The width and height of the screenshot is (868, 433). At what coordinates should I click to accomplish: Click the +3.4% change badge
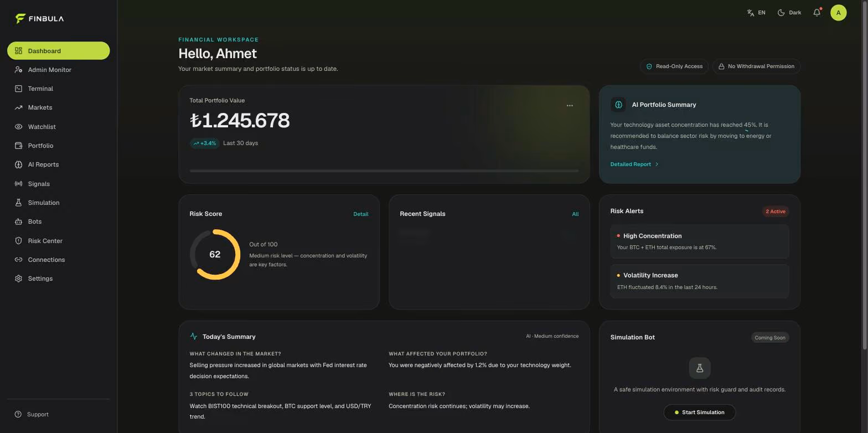pos(204,143)
